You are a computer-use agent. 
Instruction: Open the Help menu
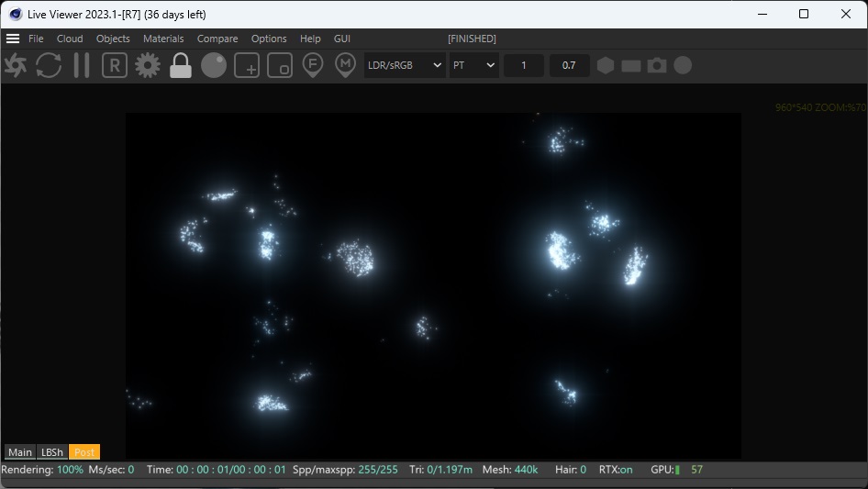pyautogui.click(x=310, y=39)
